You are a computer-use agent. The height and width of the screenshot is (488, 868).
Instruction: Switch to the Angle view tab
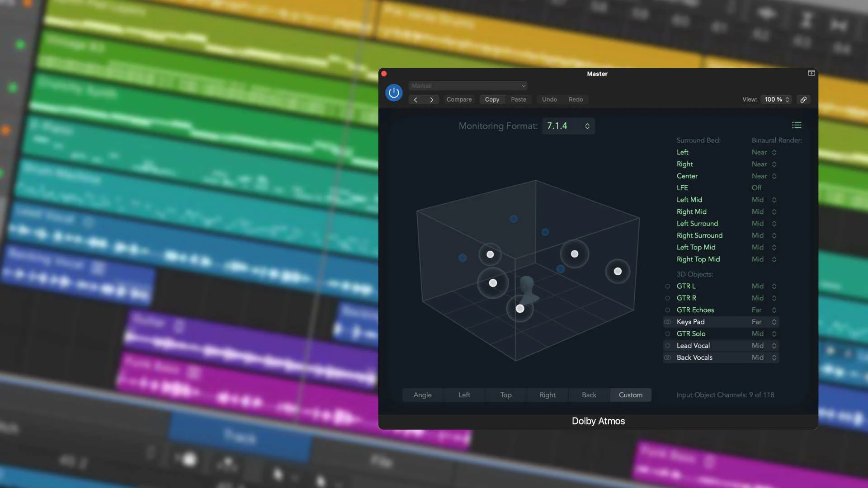[422, 395]
